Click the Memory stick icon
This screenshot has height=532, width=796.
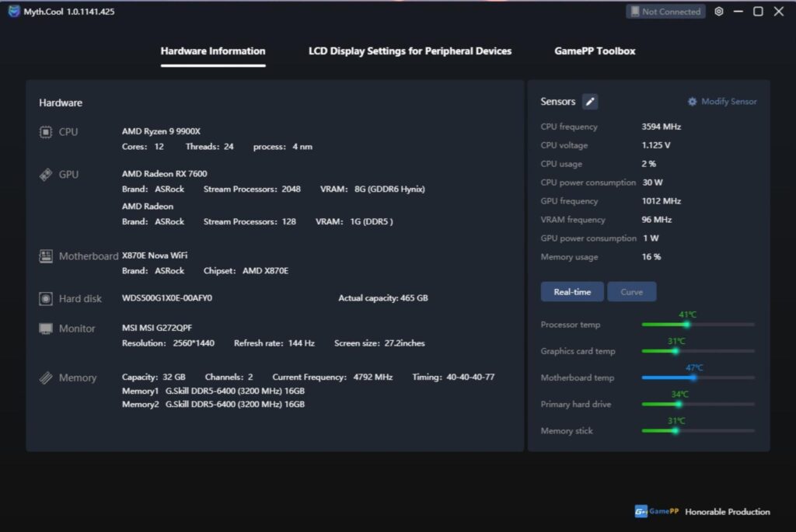(46, 377)
